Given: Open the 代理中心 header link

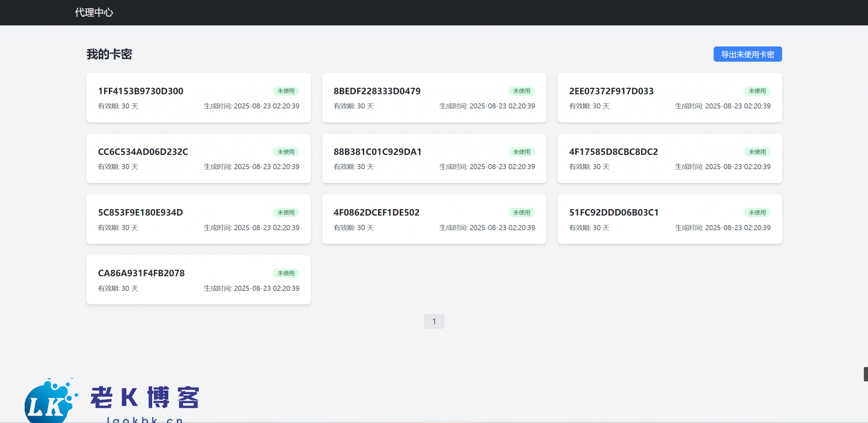Looking at the screenshot, I should tap(94, 13).
